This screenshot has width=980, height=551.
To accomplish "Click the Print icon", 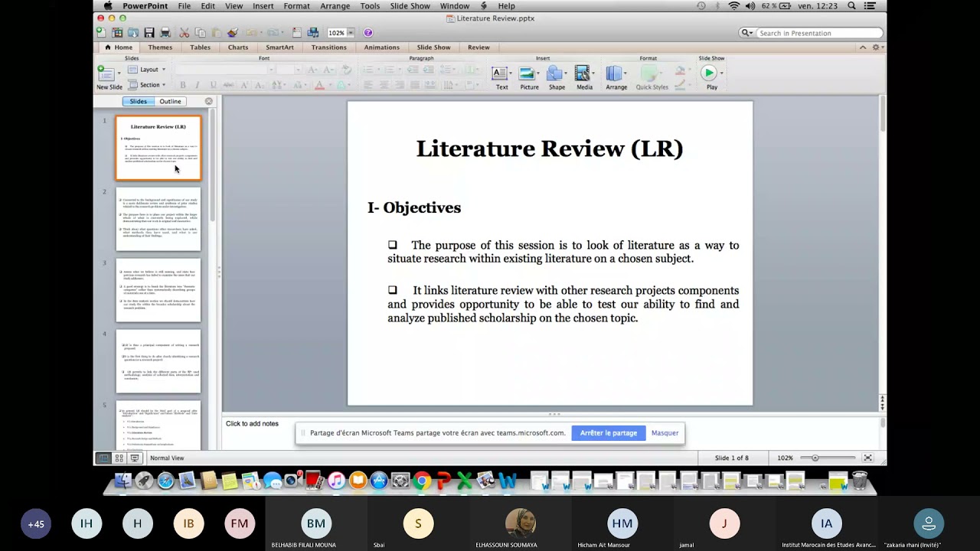I will [x=165, y=33].
